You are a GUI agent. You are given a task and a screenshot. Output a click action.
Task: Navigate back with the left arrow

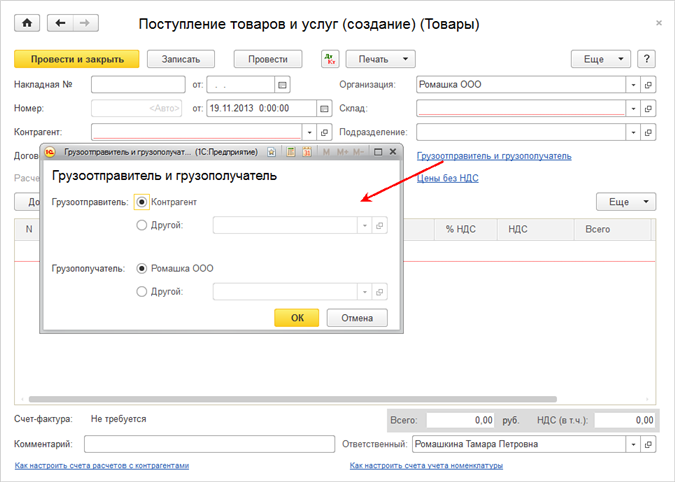[60, 23]
